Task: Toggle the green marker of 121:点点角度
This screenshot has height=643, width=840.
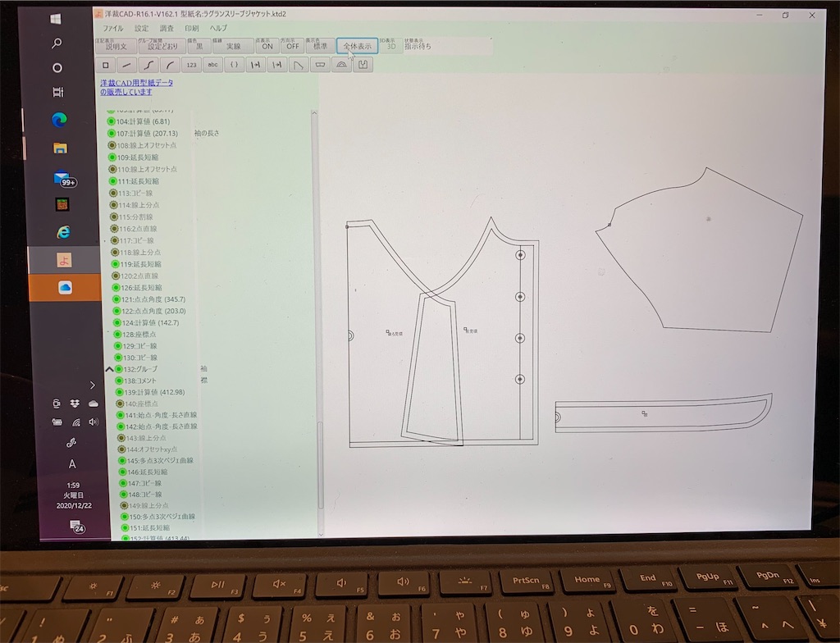Action: tap(116, 299)
